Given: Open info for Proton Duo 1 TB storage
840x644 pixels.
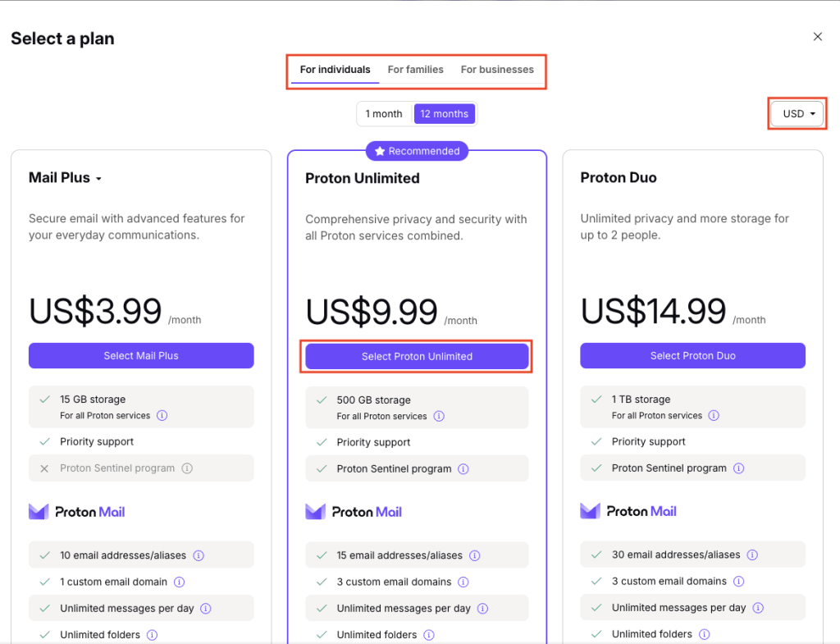Looking at the screenshot, I should coord(714,416).
